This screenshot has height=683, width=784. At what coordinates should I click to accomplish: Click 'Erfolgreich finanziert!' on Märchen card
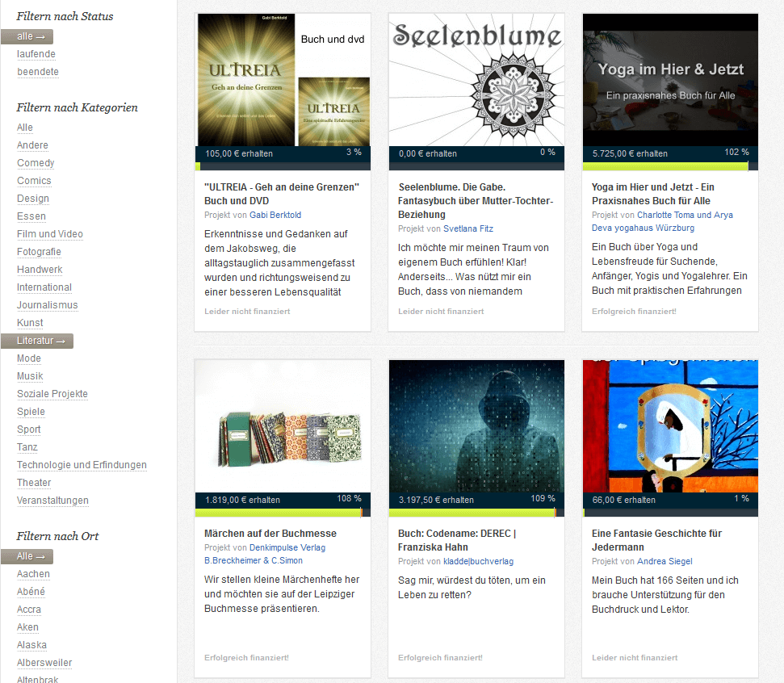click(x=246, y=658)
